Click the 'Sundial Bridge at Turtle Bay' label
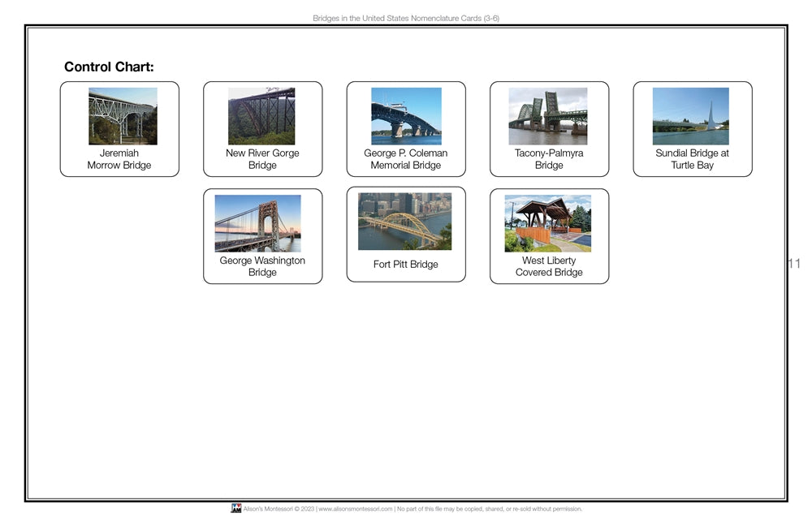Viewport: 812px width, 526px height. (x=692, y=159)
